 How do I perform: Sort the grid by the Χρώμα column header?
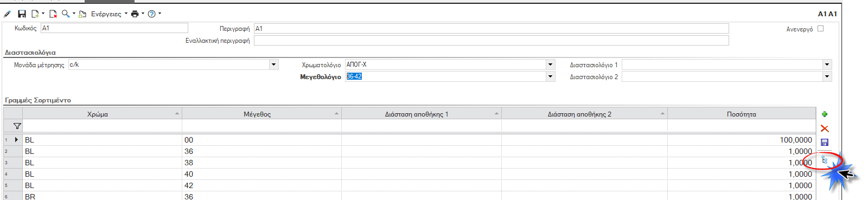[98, 114]
